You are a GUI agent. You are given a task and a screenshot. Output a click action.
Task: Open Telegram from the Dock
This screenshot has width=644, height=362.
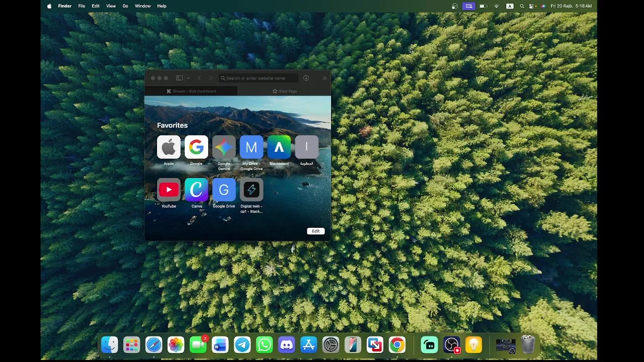click(243, 345)
